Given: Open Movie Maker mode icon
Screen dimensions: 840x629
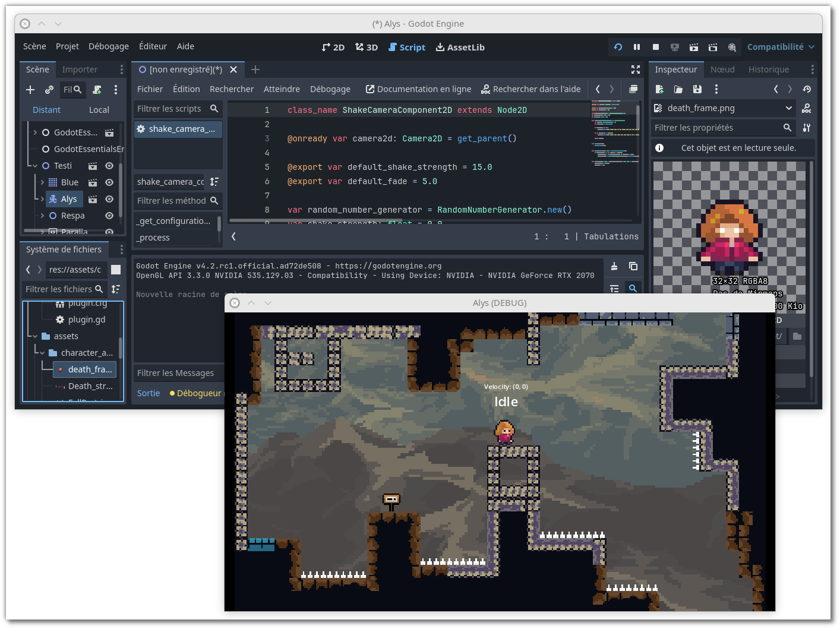Looking at the screenshot, I should click(732, 47).
